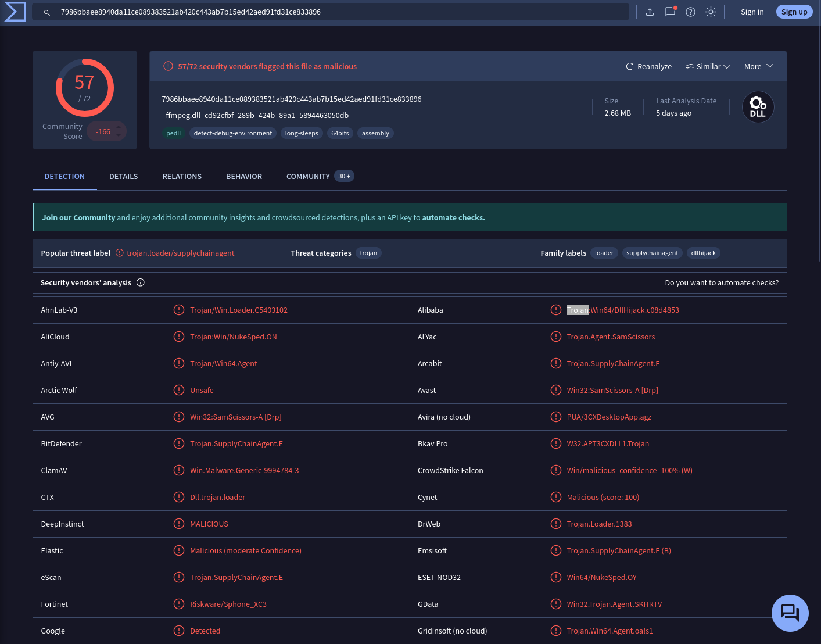
Task: Open the chat widget bubble icon
Action: (x=790, y=613)
